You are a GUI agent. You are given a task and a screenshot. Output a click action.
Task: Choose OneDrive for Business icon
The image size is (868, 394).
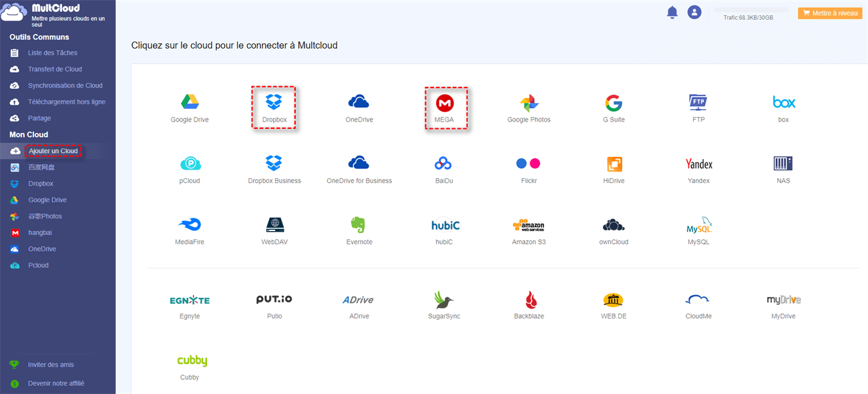pos(359,163)
